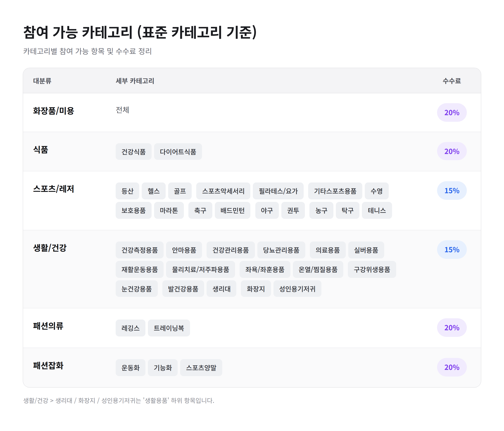504x431 pixels.
Task: Click the 건강식품 tag
Action: click(x=133, y=152)
